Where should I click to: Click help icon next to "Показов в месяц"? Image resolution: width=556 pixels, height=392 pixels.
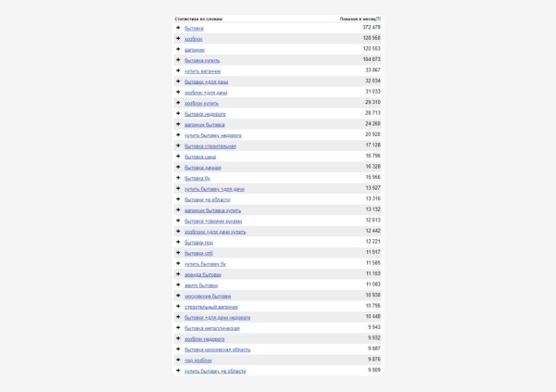pyautogui.click(x=380, y=19)
